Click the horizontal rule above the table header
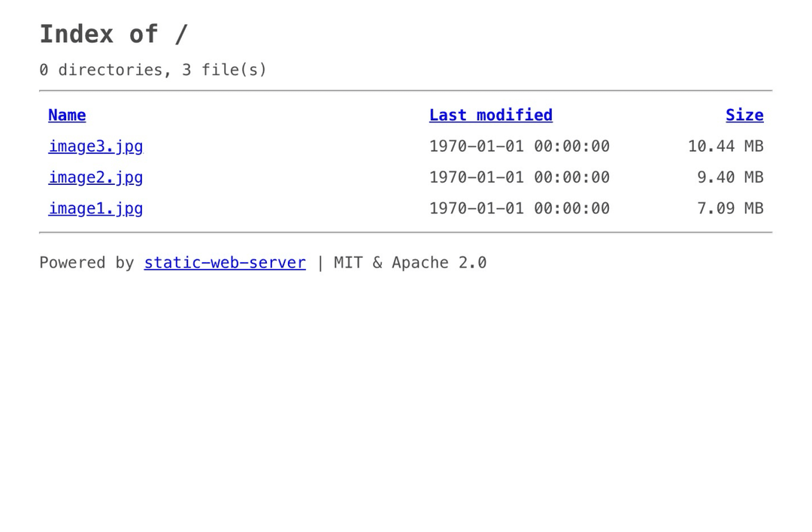 pyautogui.click(x=405, y=91)
